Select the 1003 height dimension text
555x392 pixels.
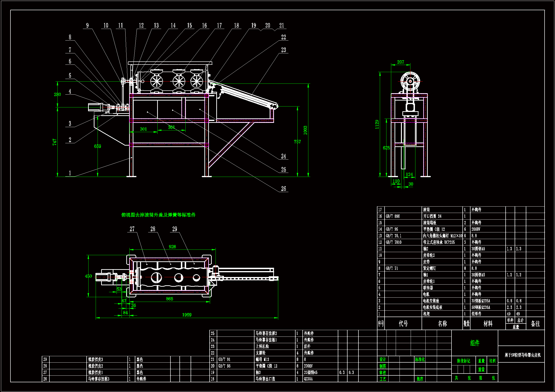click(x=305, y=130)
